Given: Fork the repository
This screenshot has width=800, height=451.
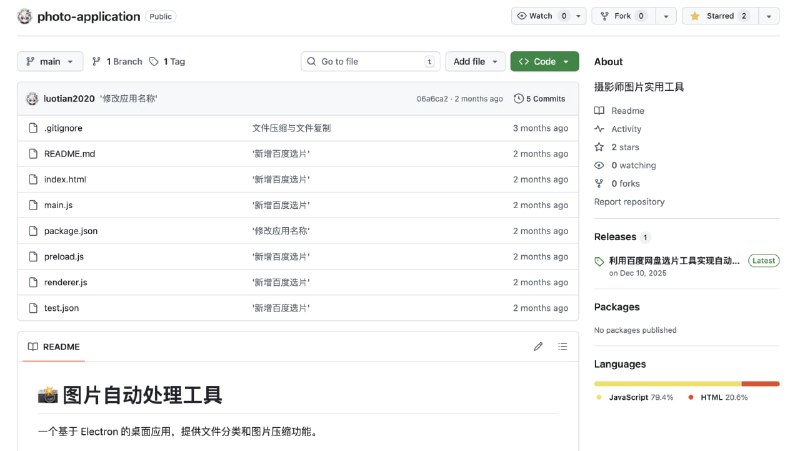Looking at the screenshot, I should pos(623,16).
